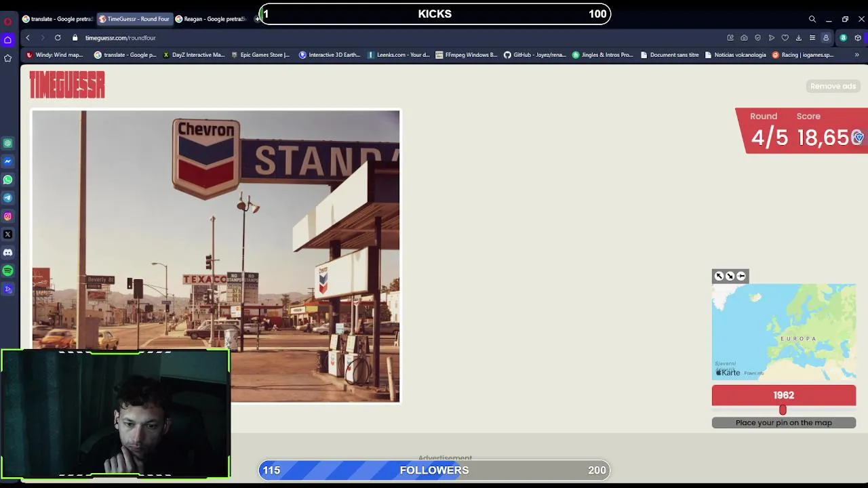Open DayZ Interactive Map bookmark
This screenshot has width=868, height=488.
[x=194, y=55]
